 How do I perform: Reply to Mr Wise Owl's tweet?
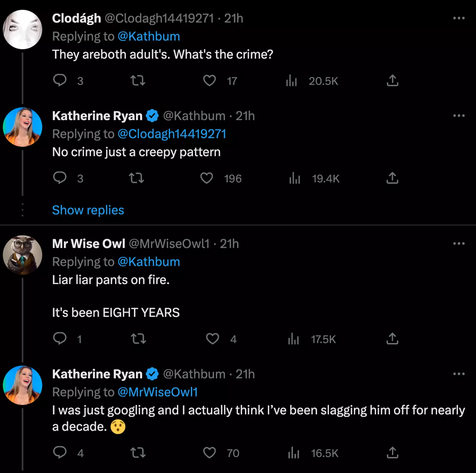(60, 339)
